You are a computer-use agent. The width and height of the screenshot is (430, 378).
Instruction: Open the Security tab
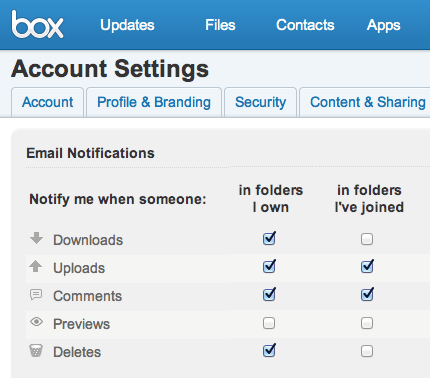click(x=260, y=102)
